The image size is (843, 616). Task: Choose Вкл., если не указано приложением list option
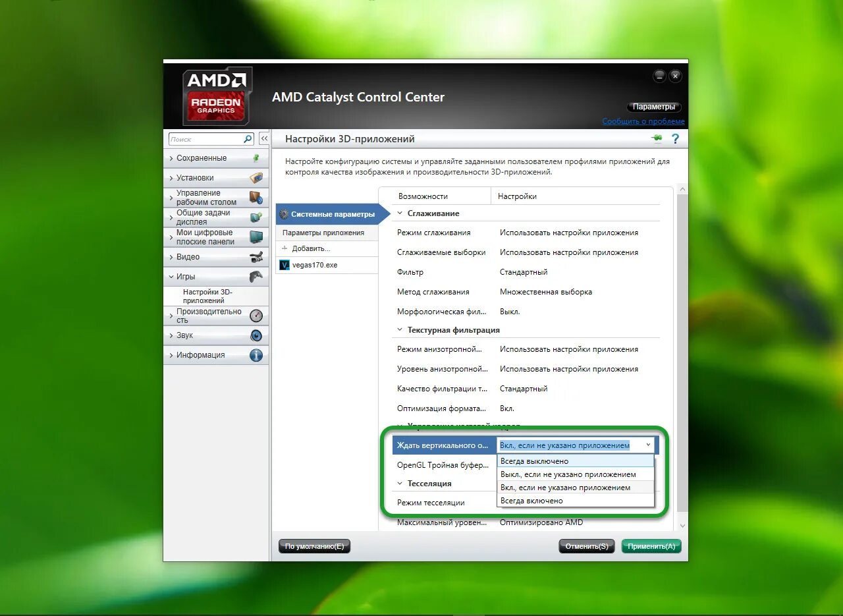tap(576, 488)
